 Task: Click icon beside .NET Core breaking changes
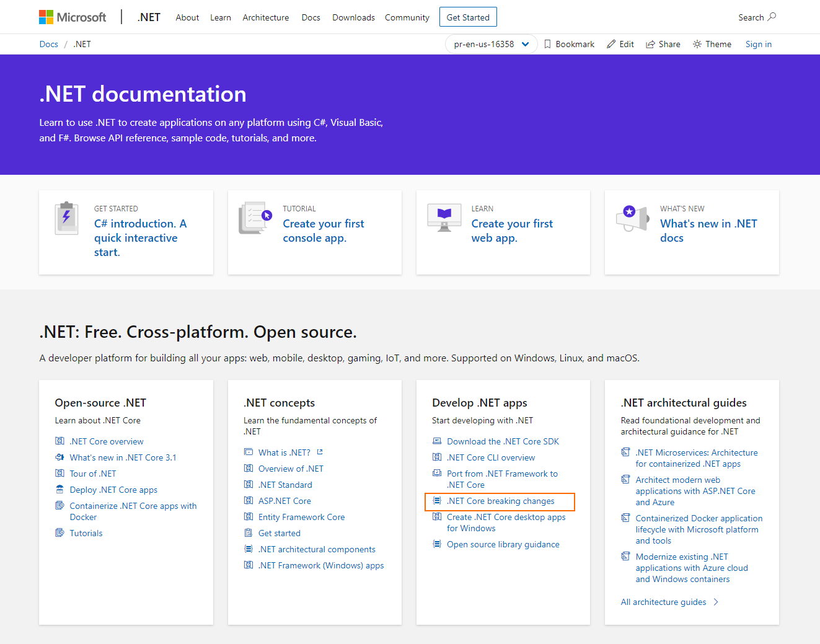[x=437, y=501]
